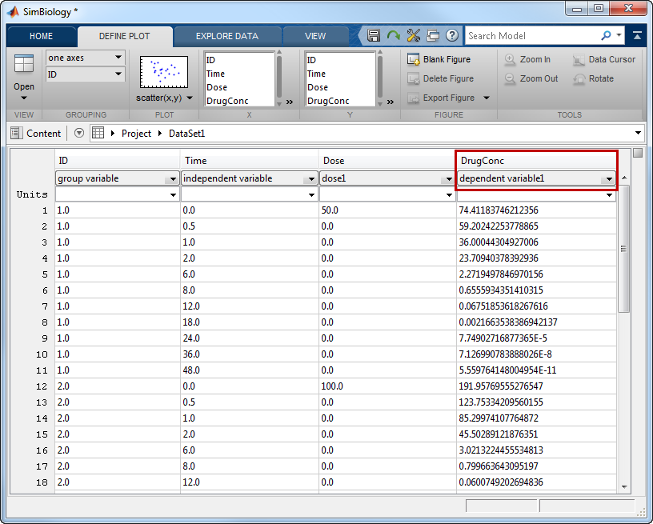
Task: Open the 'dependent variable1' classification dropdown
Action: 608,179
